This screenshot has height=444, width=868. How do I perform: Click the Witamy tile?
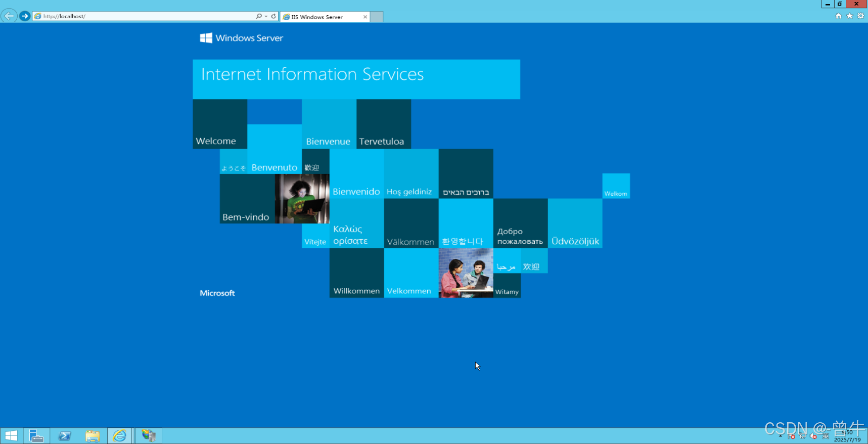(507, 286)
